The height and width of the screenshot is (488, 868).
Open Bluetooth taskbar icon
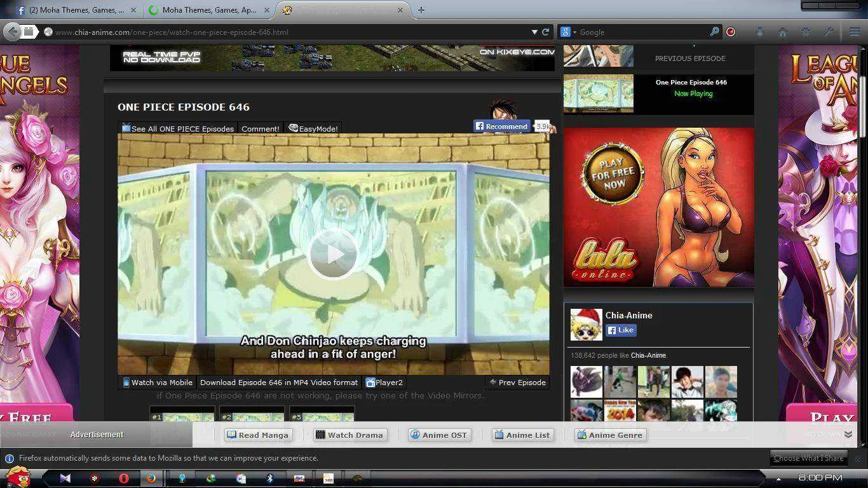(x=269, y=478)
